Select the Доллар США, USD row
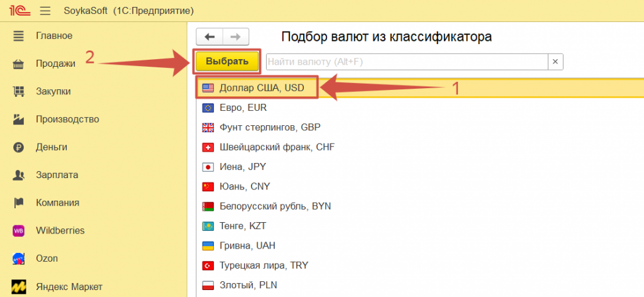 pos(262,88)
